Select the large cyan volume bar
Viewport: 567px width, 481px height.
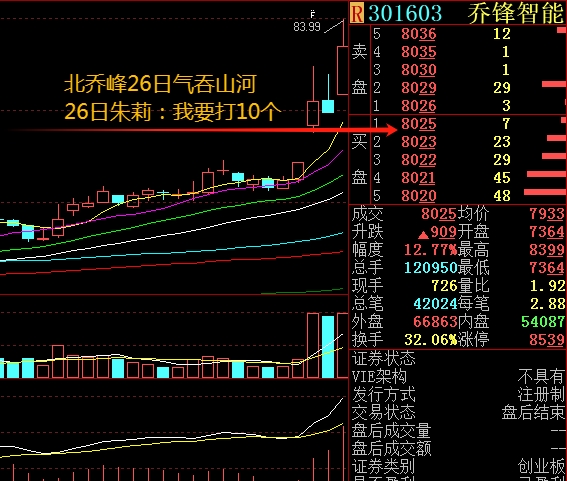(x=328, y=347)
